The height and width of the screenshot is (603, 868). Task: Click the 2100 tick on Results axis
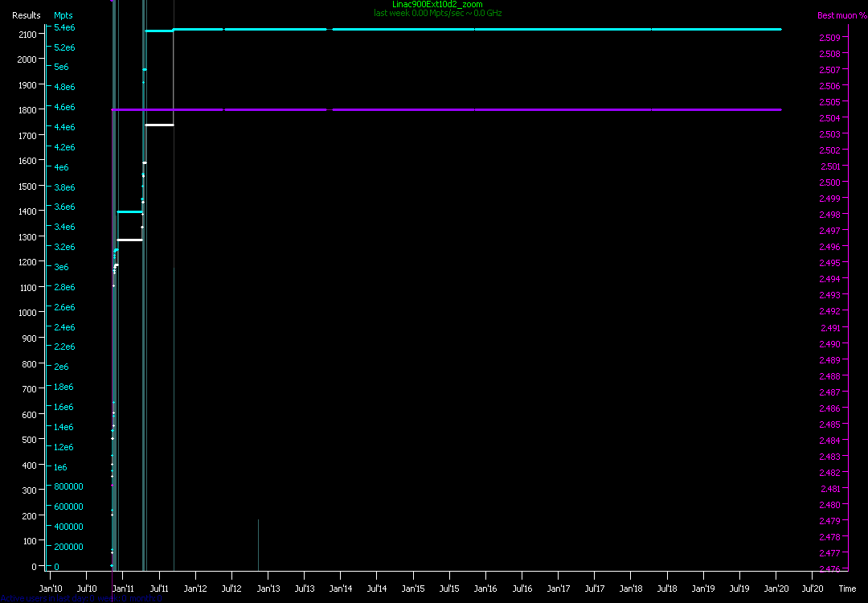27,34
